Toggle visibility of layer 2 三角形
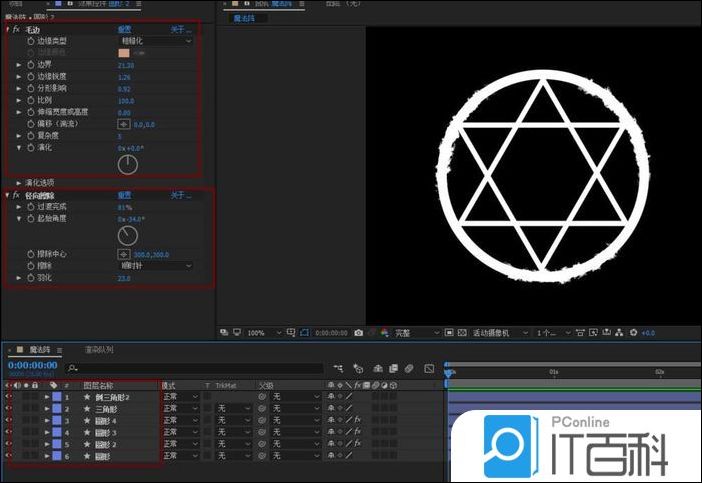702x483 pixels. coord(9,409)
